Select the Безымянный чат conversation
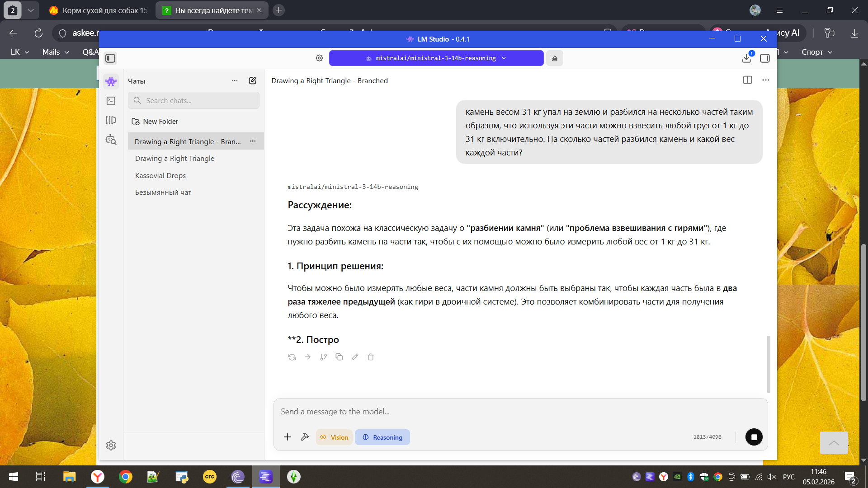This screenshot has height=488, width=868. 163,192
